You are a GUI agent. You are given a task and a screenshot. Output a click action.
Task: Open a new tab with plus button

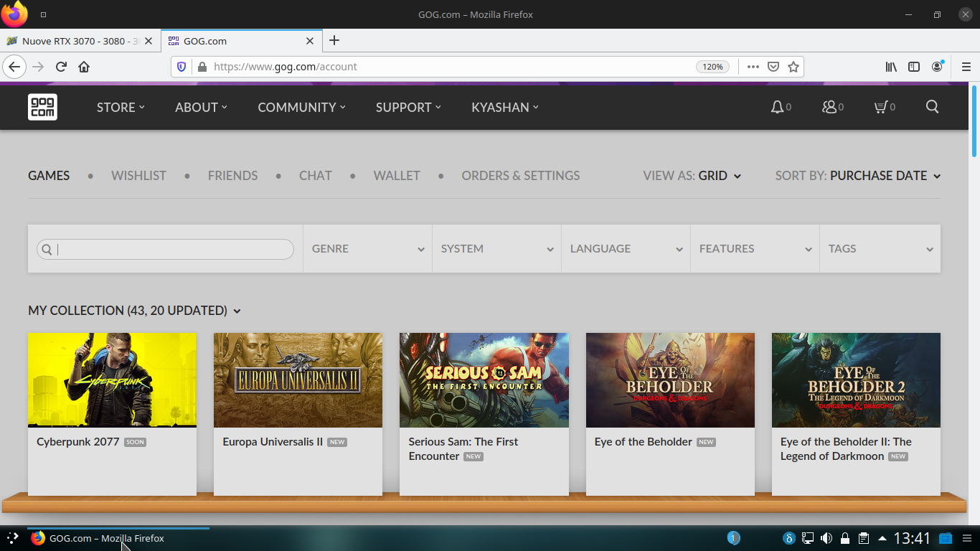click(334, 41)
